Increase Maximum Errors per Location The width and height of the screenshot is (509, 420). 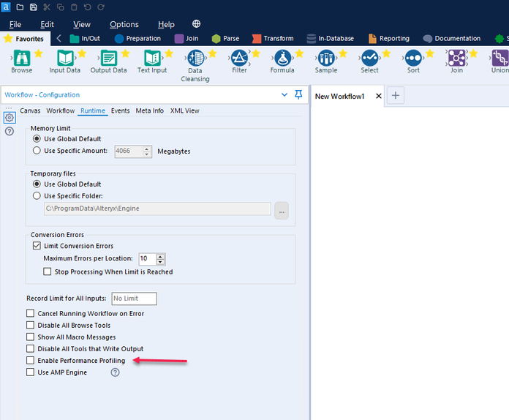pos(160,257)
